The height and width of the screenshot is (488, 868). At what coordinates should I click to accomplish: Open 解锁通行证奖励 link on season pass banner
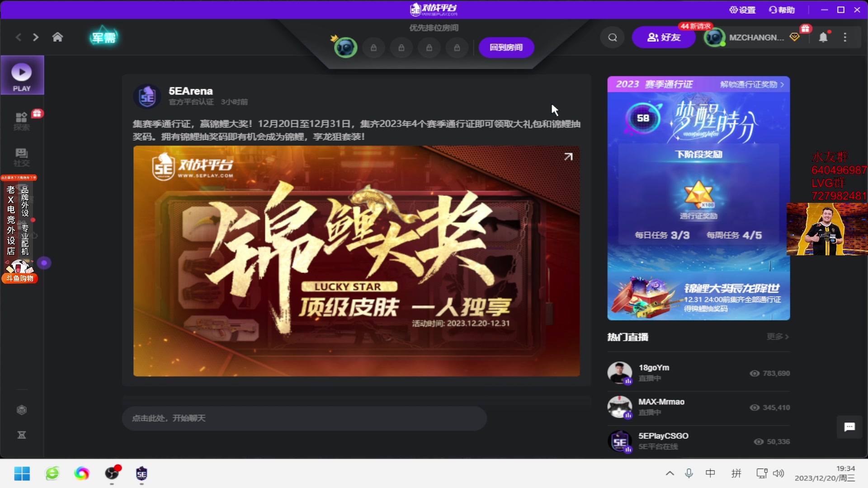pyautogui.click(x=751, y=84)
